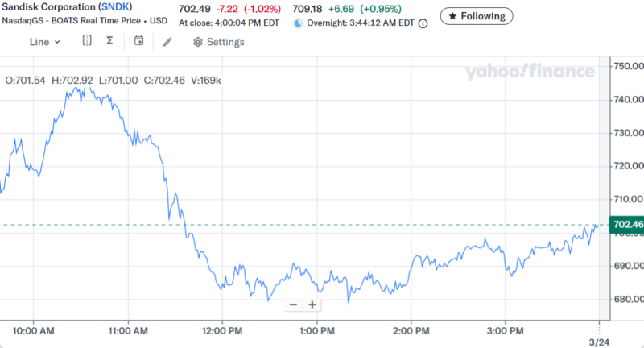Zoom in the chart with plus

click(x=312, y=304)
